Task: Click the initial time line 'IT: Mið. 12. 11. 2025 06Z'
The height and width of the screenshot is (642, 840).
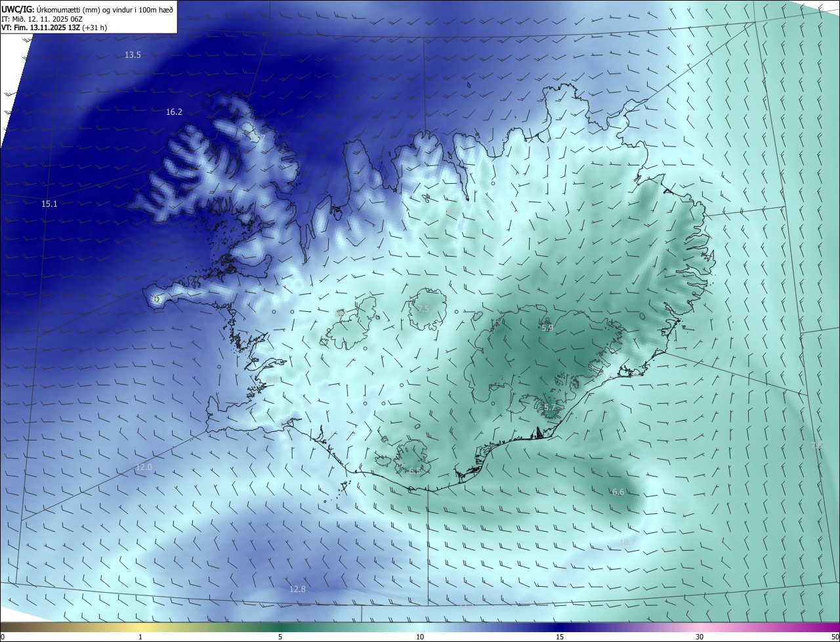Action: pos(43,18)
